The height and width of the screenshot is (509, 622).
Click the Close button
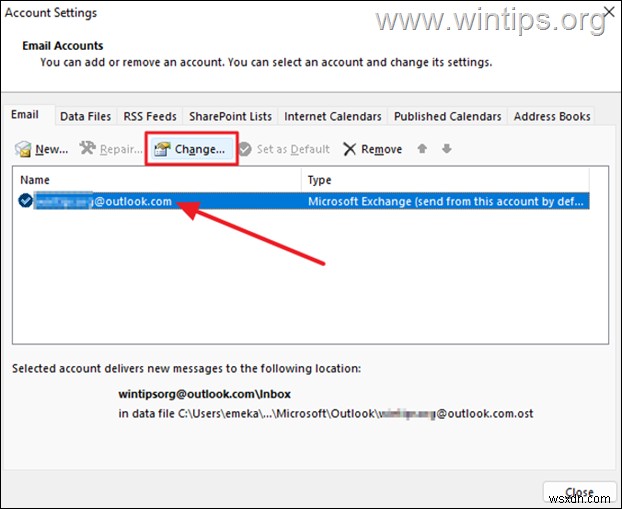(x=579, y=492)
